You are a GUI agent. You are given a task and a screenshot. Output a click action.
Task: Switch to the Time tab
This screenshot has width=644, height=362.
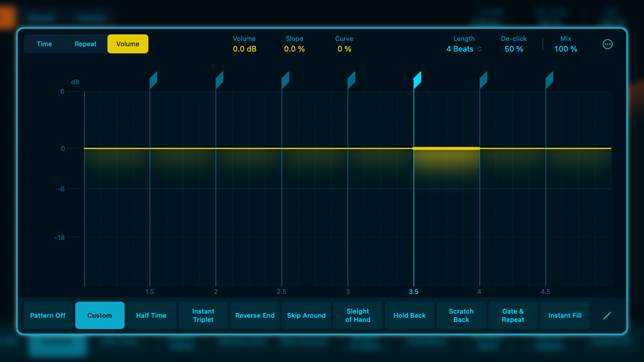[44, 44]
